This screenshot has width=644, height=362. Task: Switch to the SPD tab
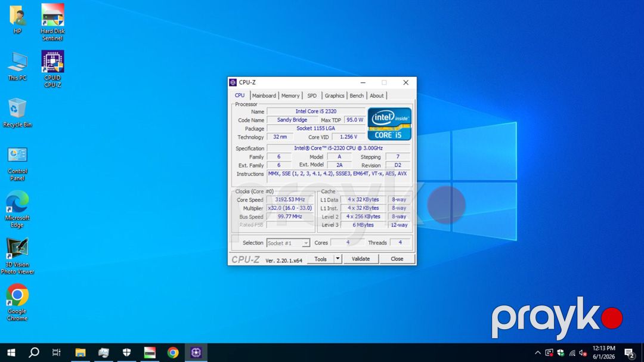pos(312,96)
